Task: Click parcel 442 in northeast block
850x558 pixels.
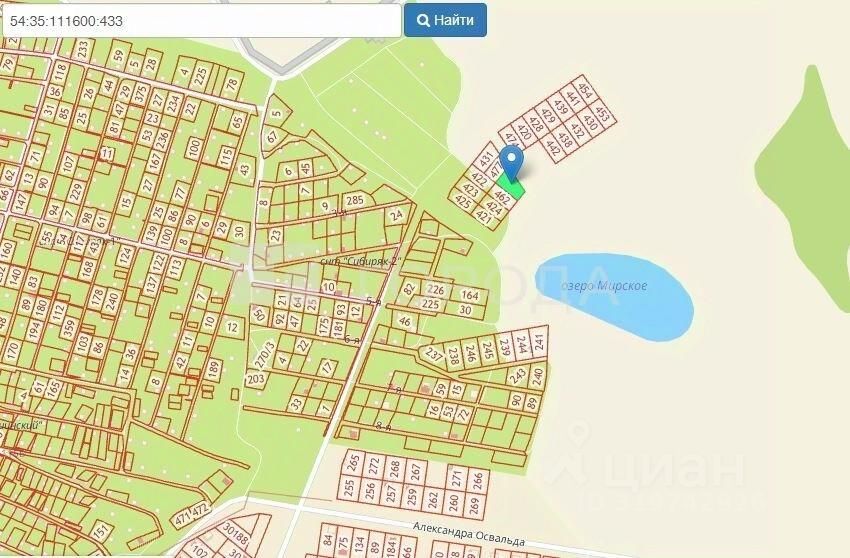Action: click(553, 147)
